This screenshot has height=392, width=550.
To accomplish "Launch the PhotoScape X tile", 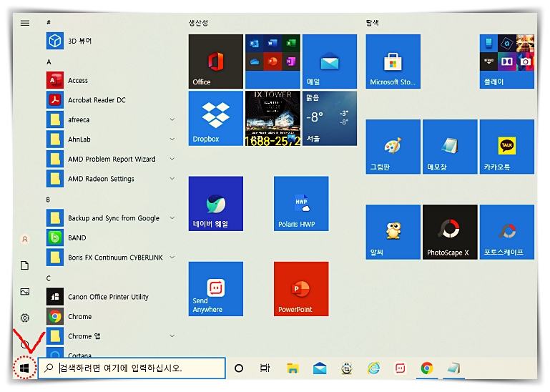I will tap(450, 232).
